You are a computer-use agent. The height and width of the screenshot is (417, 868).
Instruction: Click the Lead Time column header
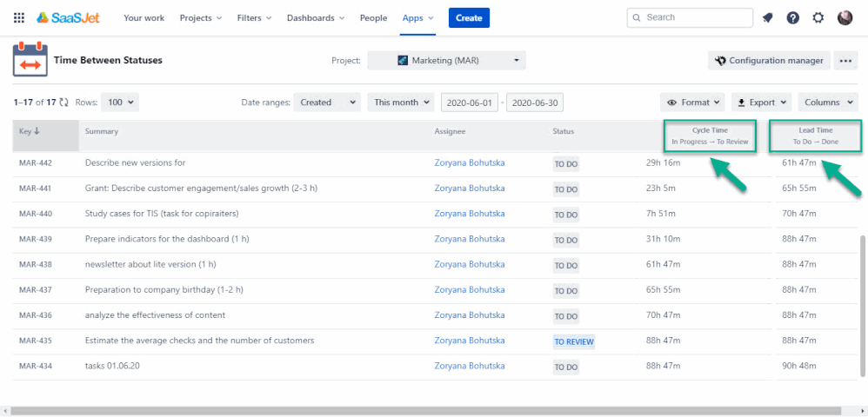pos(816,136)
